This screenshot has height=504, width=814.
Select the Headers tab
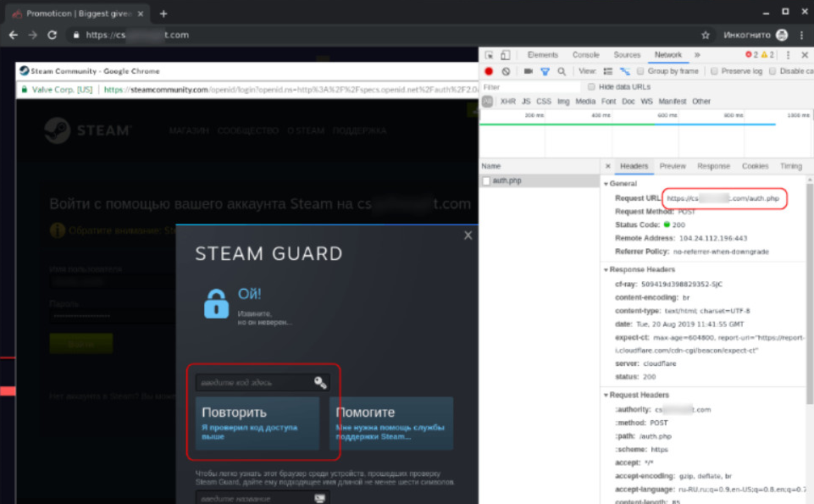pos(634,166)
